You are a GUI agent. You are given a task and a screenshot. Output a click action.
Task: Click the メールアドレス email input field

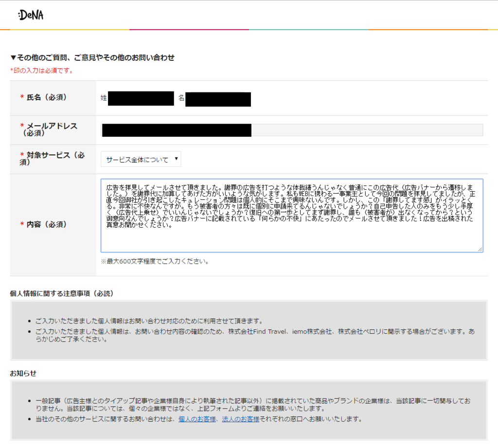[292, 129]
